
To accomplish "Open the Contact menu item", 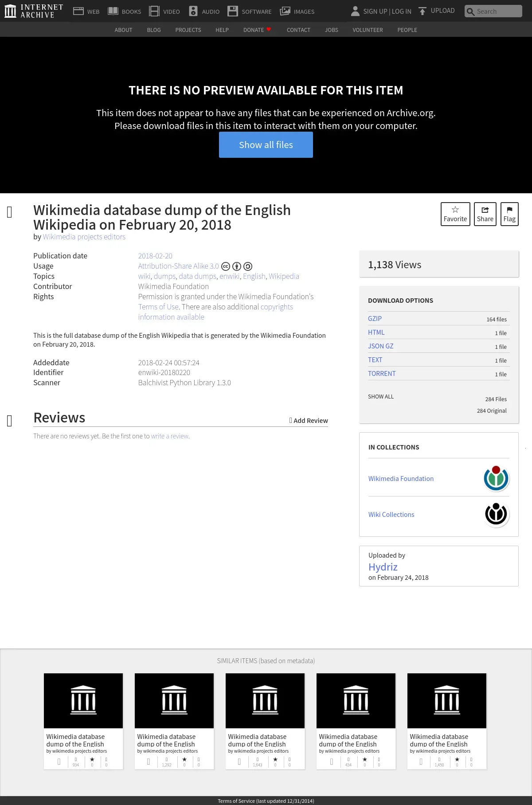I will 298,30.
